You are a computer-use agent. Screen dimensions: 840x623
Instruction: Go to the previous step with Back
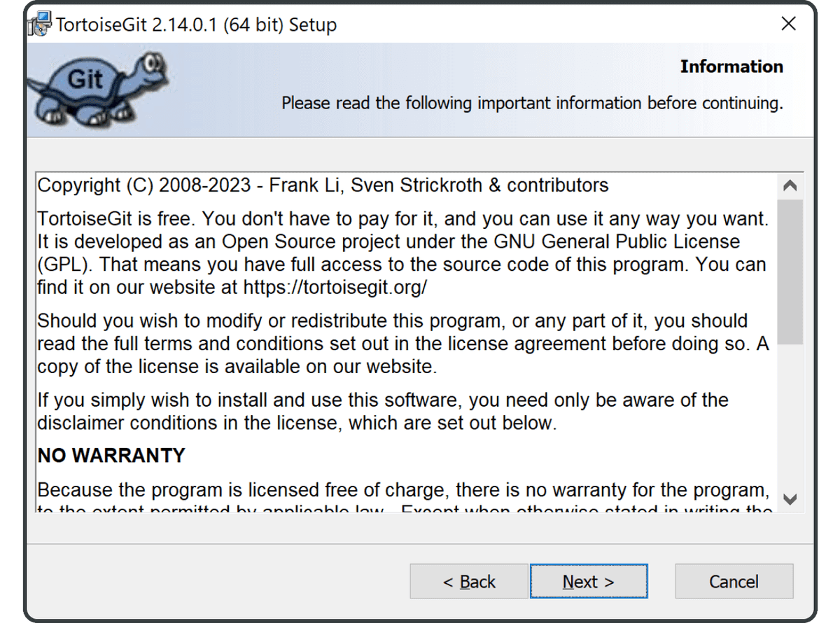click(469, 582)
